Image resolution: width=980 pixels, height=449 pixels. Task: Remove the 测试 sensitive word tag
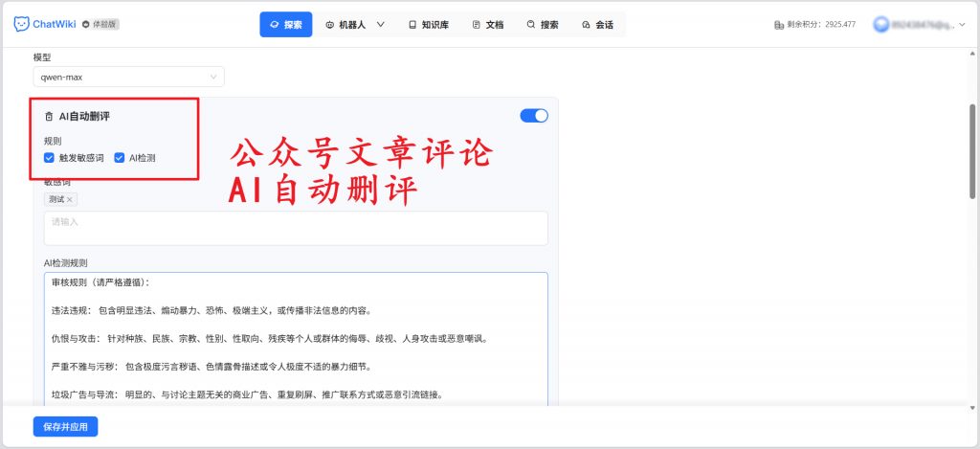[x=70, y=199]
